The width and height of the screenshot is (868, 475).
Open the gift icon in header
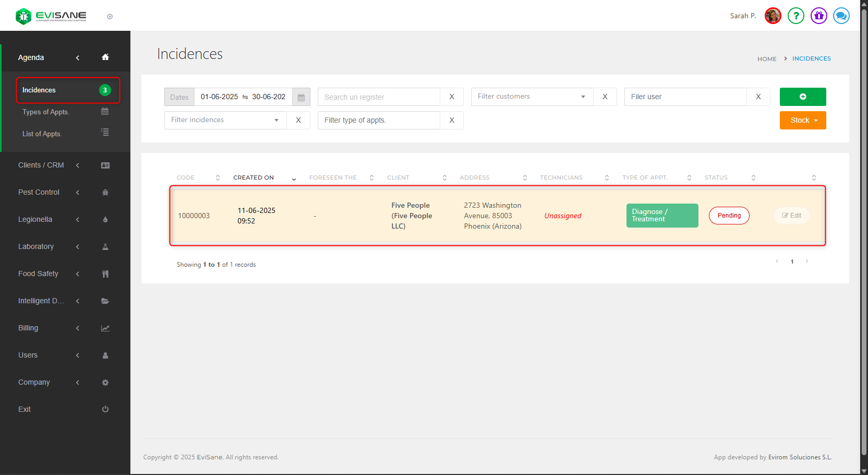(x=818, y=16)
